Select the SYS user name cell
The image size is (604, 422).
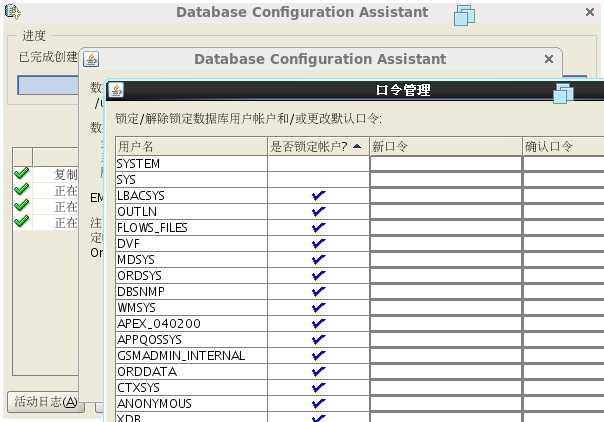191,180
